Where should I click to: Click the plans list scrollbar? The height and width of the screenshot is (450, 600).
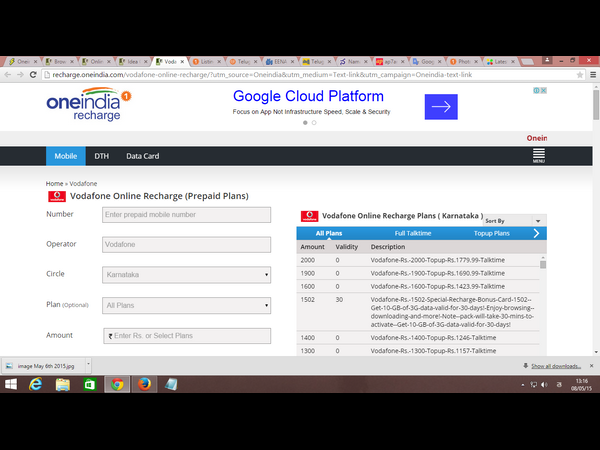click(543, 300)
